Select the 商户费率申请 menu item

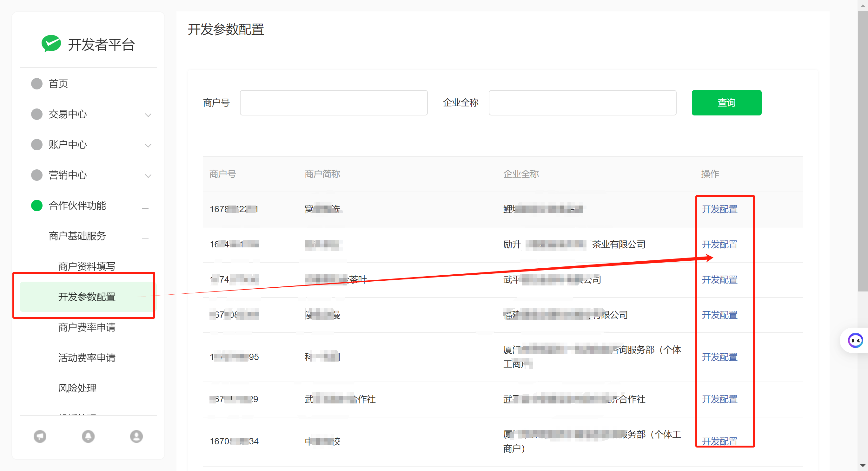coord(87,327)
